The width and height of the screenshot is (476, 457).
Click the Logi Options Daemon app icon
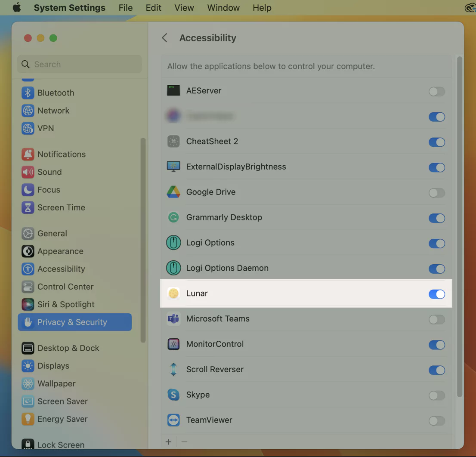point(173,268)
